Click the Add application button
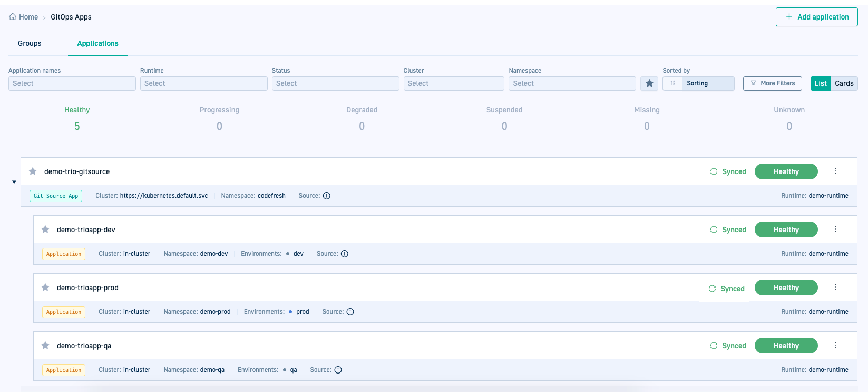868x392 pixels. 816,17
